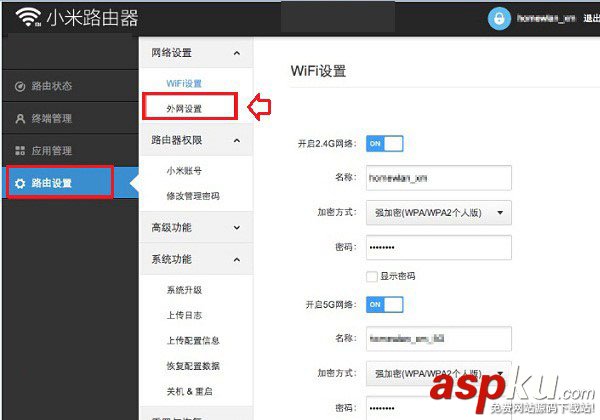This screenshot has width=600, height=420.
Task: Open the 2.4G 加密方式 dropdown
Action: (x=439, y=213)
